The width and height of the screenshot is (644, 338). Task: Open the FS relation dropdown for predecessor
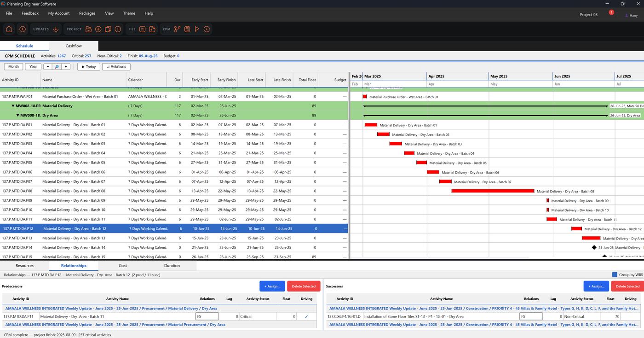[x=207, y=316]
